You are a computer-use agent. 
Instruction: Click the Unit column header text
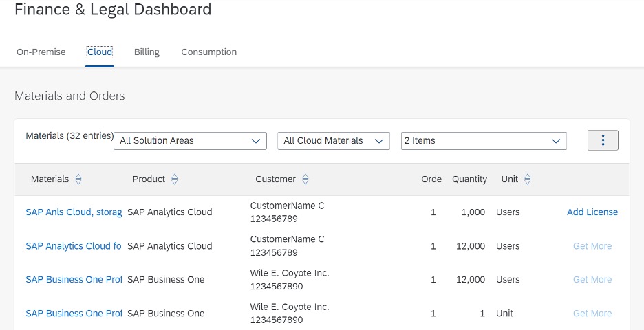point(510,179)
